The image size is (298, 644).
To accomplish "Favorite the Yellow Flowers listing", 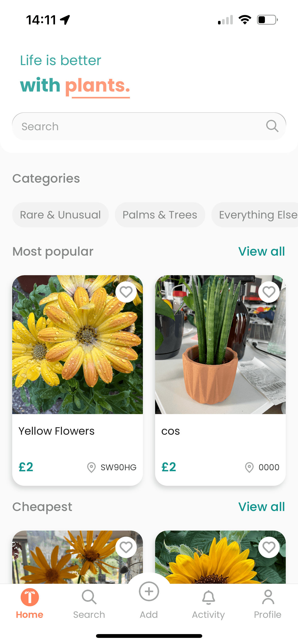I will pos(126,292).
